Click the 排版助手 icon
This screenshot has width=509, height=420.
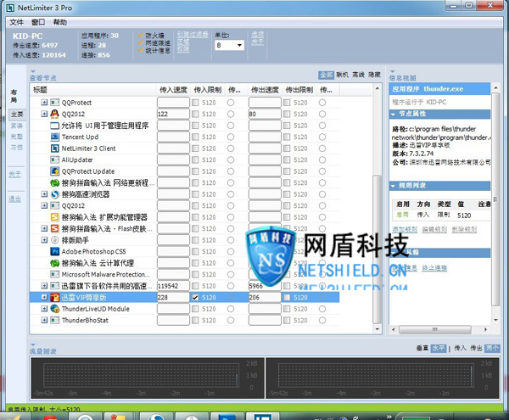55,240
